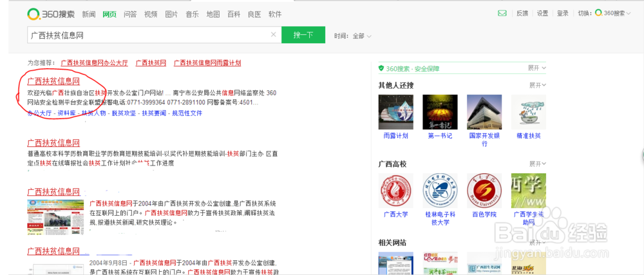
Task: Click the 百色学院 emblem icon
Action: (485, 191)
